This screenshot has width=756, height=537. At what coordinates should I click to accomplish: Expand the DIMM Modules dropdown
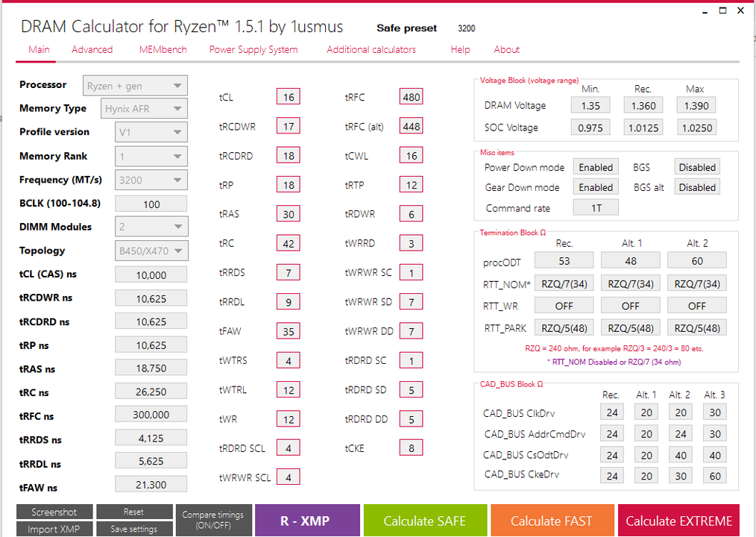click(x=151, y=227)
